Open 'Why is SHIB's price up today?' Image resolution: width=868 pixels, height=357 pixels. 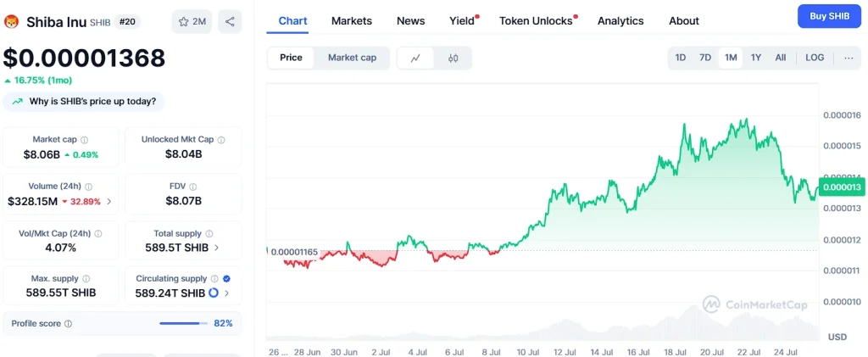[x=84, y=102]
